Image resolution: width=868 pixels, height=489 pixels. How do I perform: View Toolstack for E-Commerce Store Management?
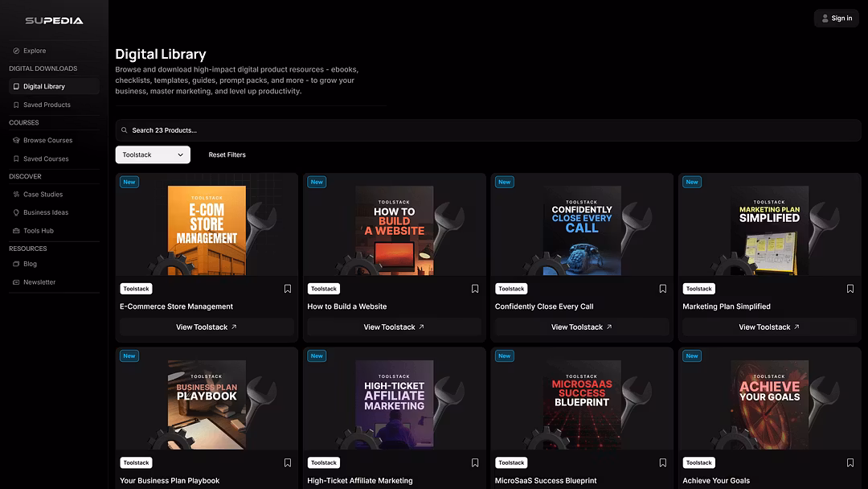[207, 327]
